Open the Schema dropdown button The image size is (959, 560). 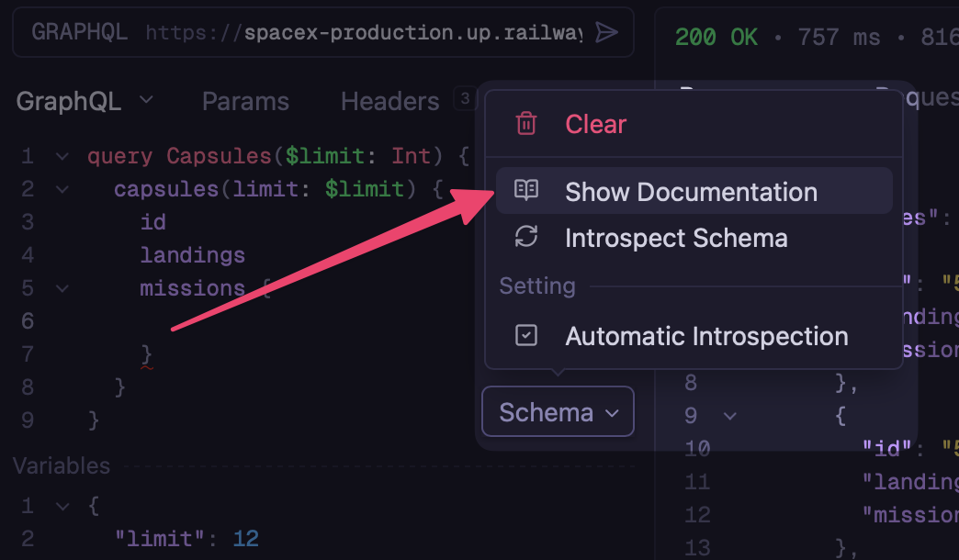click(558, 412)
